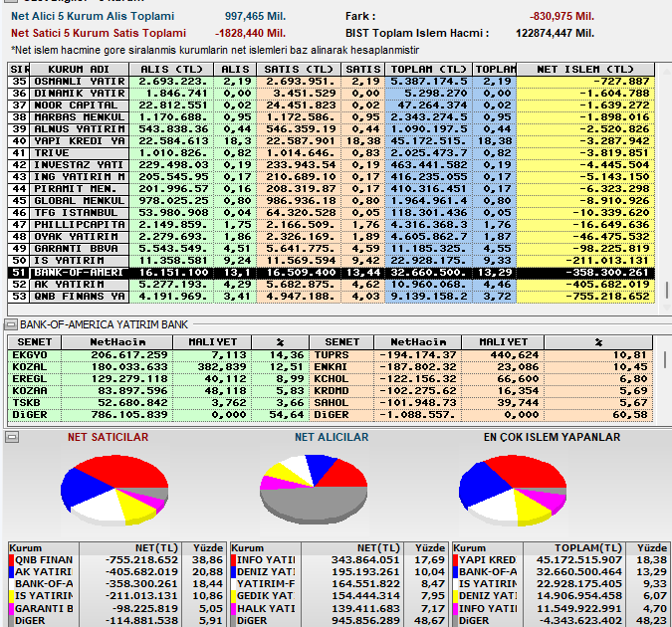The width and height of the screenshot is (672, 627).
Task: Select the AK YATIRIM row in institutions table
Action: [331, 285]
